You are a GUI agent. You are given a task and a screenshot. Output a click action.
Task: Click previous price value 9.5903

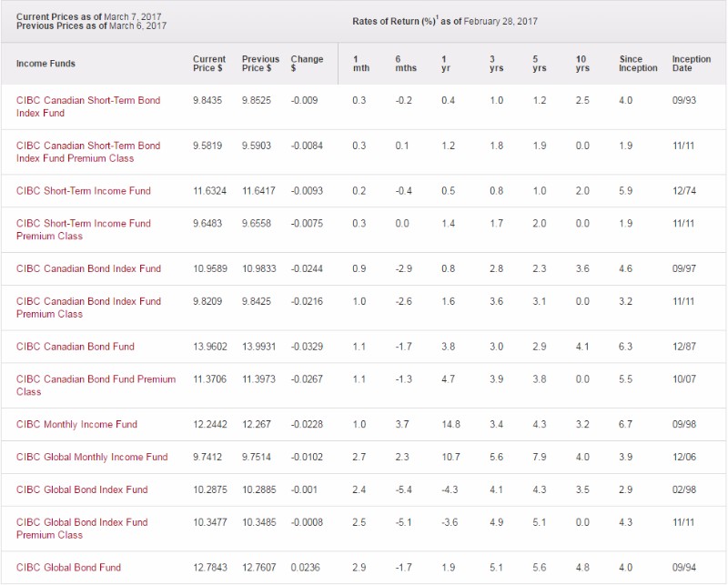pyautogui.click(x=257, y=146)
